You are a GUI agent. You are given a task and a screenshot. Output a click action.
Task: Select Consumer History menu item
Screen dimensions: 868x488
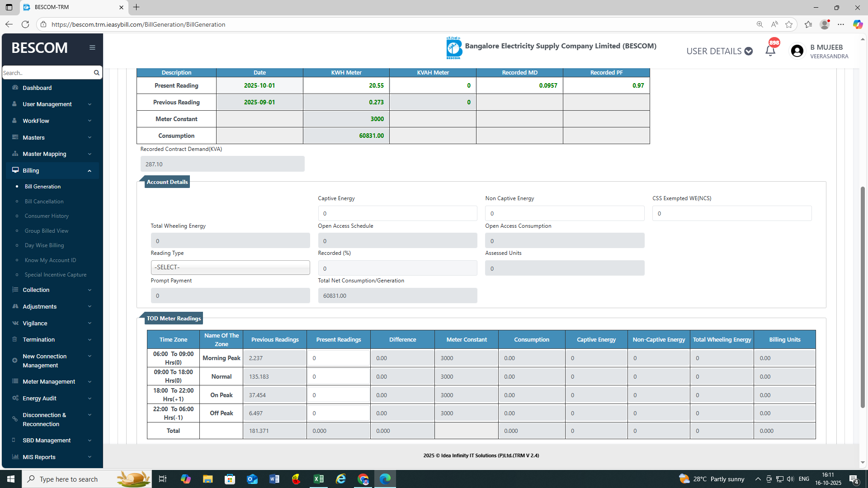[x=47, y=216]
